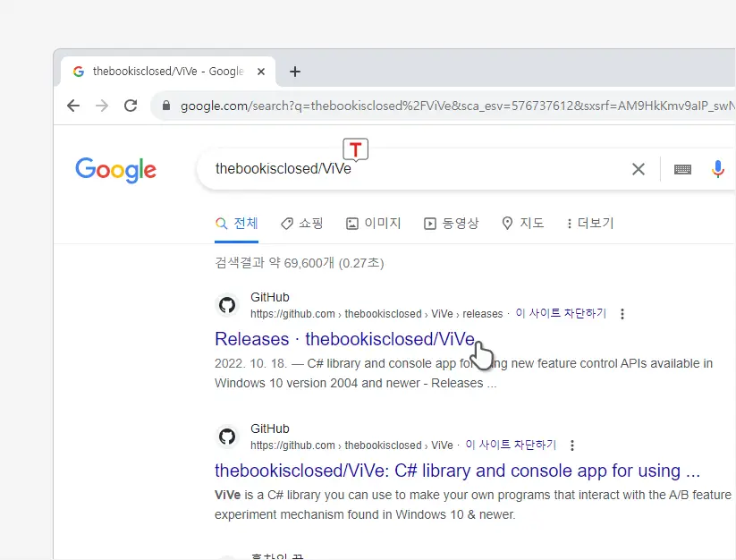
Task: Open the three-dot menu of the releases result
Action: coord(622,314)
